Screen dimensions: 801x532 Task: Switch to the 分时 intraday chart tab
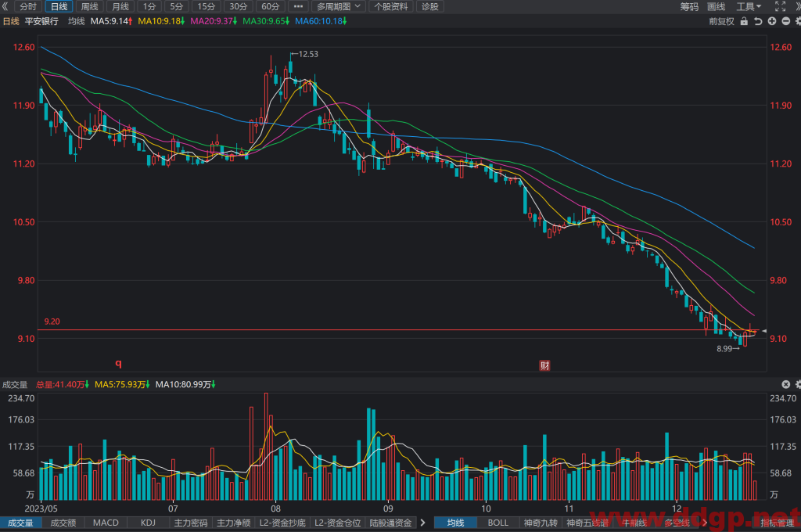click(x=28, y=6)
